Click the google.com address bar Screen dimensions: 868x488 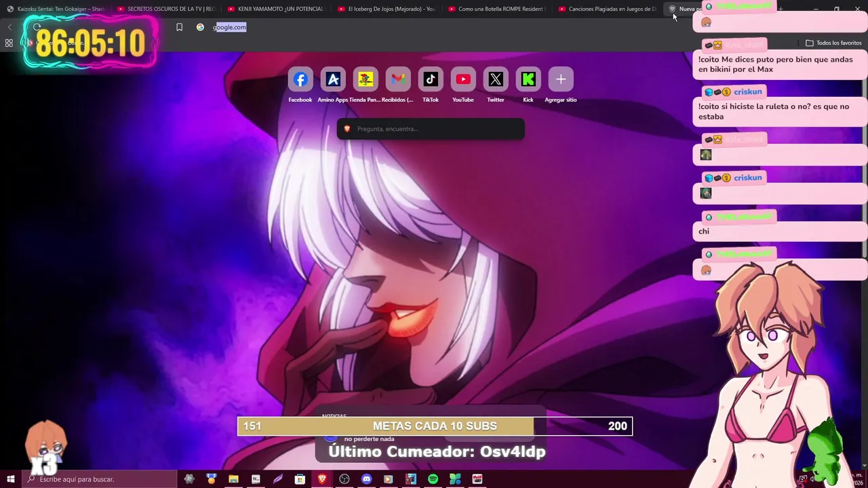pyautogui.click(x=229, y=27)
